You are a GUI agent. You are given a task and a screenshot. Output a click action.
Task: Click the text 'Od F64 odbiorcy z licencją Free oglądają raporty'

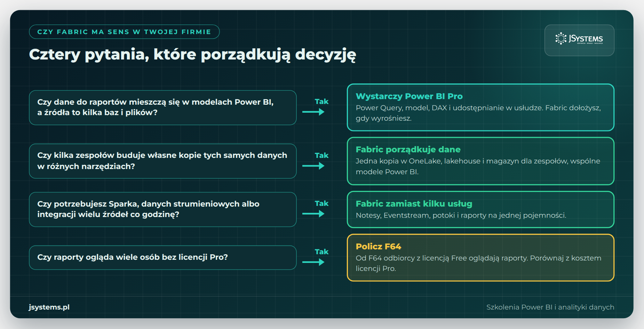click(442, 258)
